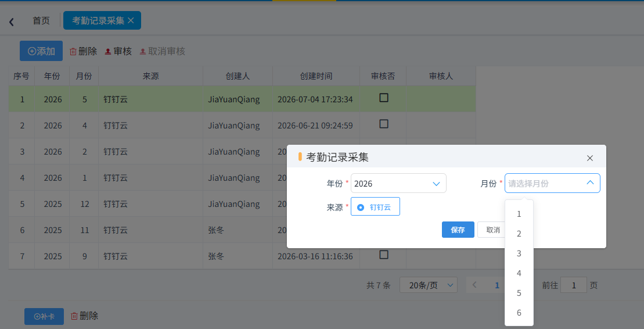Screen dimensions: 644x329
Task: Click the 审核 toolbar button
Action: coord(118,51)
